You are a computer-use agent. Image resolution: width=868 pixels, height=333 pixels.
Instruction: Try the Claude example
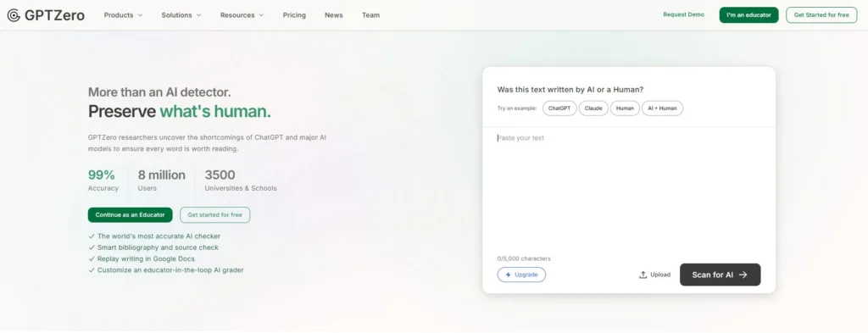pyautogui.click(x=593, y=108)
